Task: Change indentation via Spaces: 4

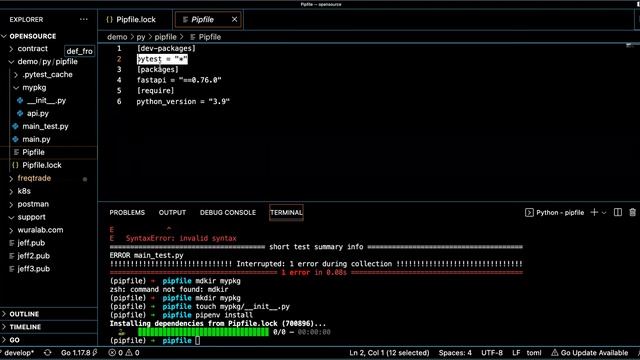Action: point(455,353)
